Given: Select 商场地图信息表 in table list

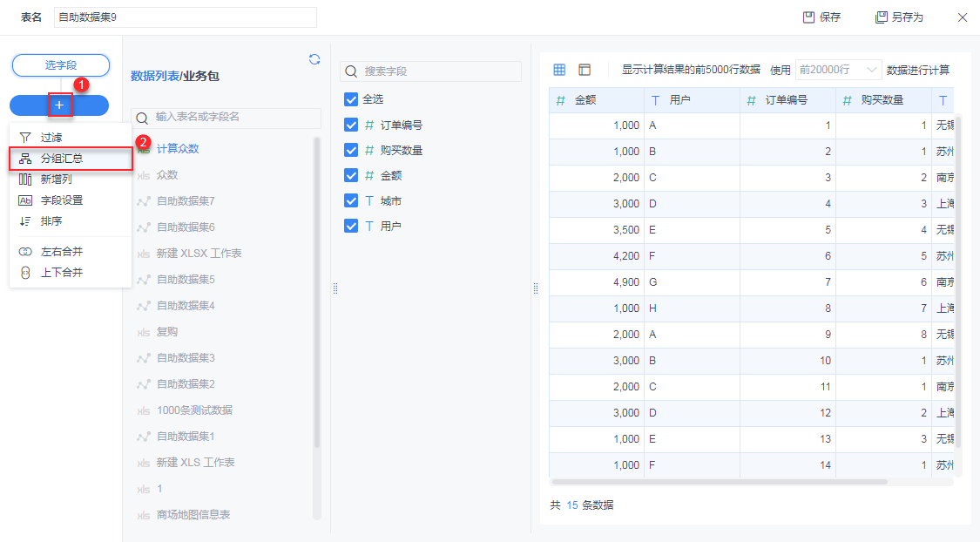Looking at the screenshot, I should point(193,515).
